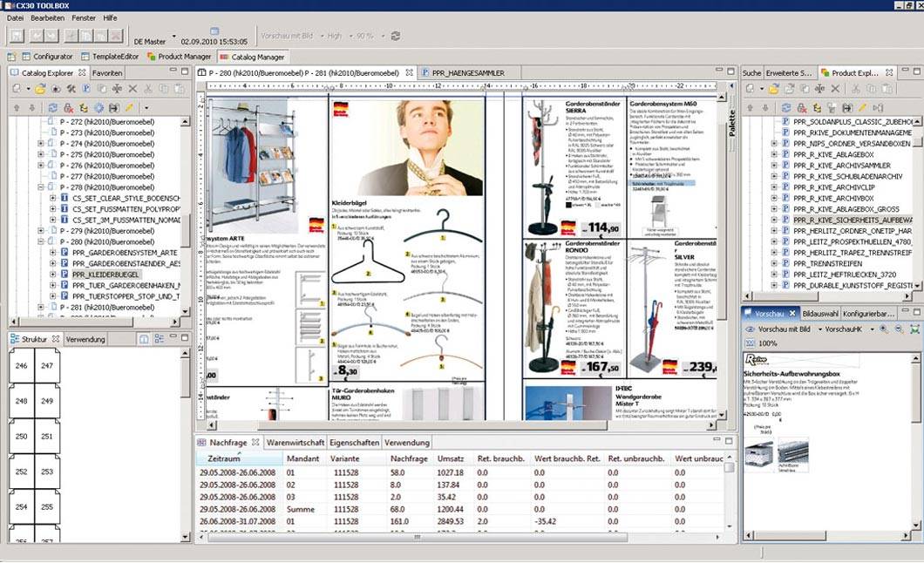Click the Catalog Explorer horizontal scrollbar

click(94, 322)
